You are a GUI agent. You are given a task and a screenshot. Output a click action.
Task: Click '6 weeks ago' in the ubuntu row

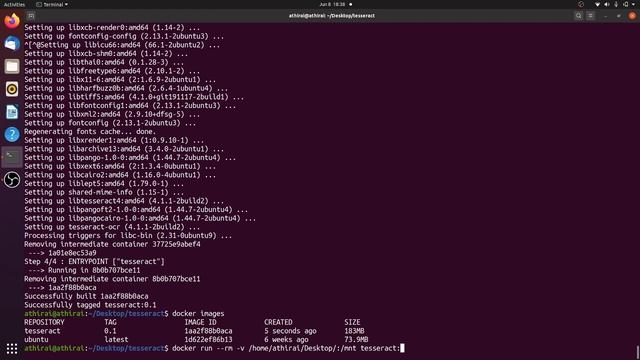[x=286, y=340]
